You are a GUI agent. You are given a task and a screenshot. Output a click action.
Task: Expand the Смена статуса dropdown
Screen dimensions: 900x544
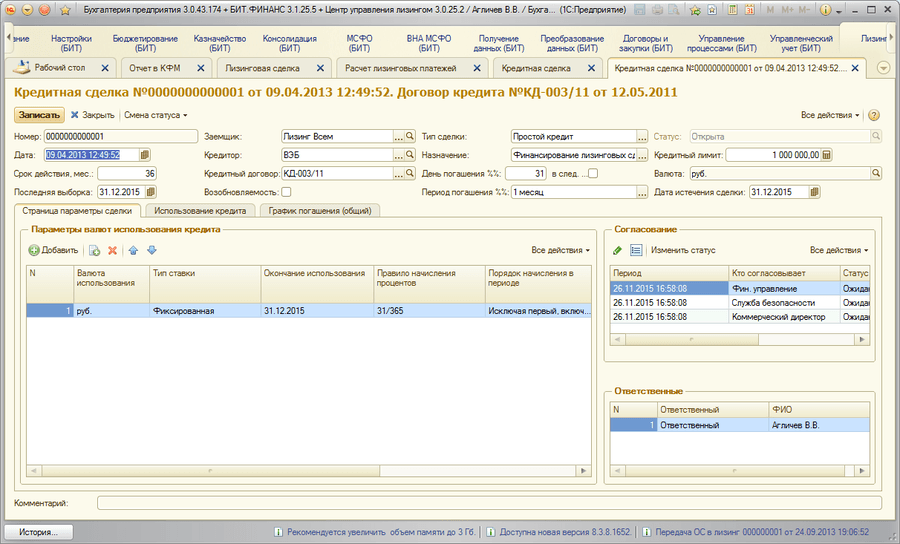[x=156, y=115]
